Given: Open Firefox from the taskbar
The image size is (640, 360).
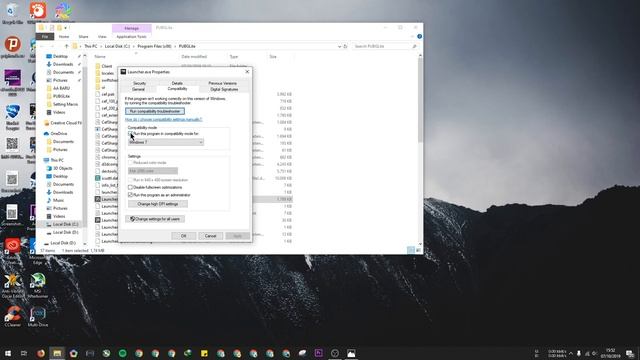Looking at the screenshot, I should 41,353.
